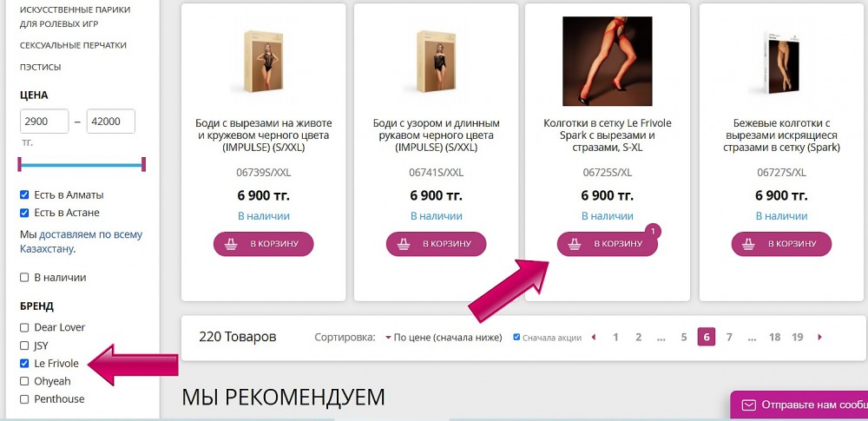Expand pagination ellipsis after page 2
The height and width of the screenshot is (421, 868).
661,337
